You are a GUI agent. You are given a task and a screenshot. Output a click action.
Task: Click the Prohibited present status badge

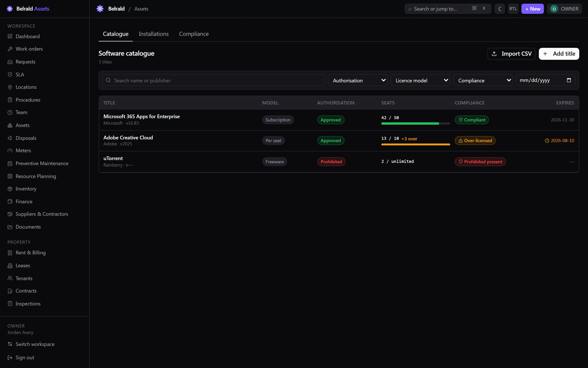click(x=480, y=162)
